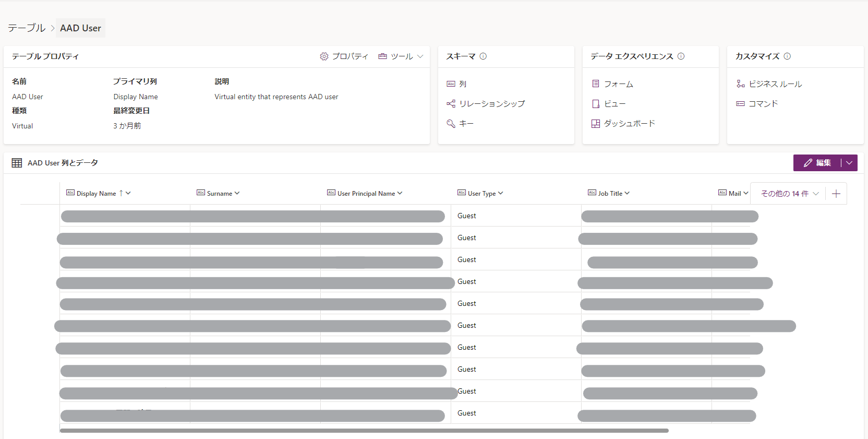Go back to テーブル in the breadcrumb
868x439 pixels.
click(x=27, y=28)
